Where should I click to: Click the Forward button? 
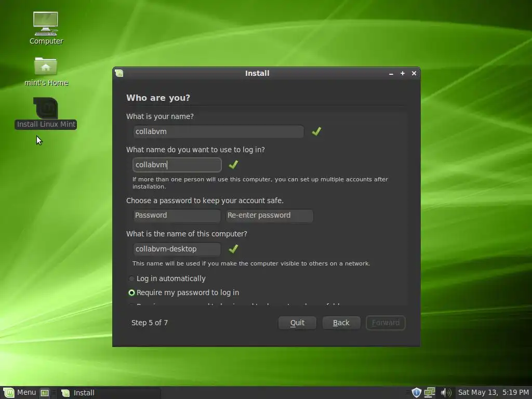click(385, 323)
